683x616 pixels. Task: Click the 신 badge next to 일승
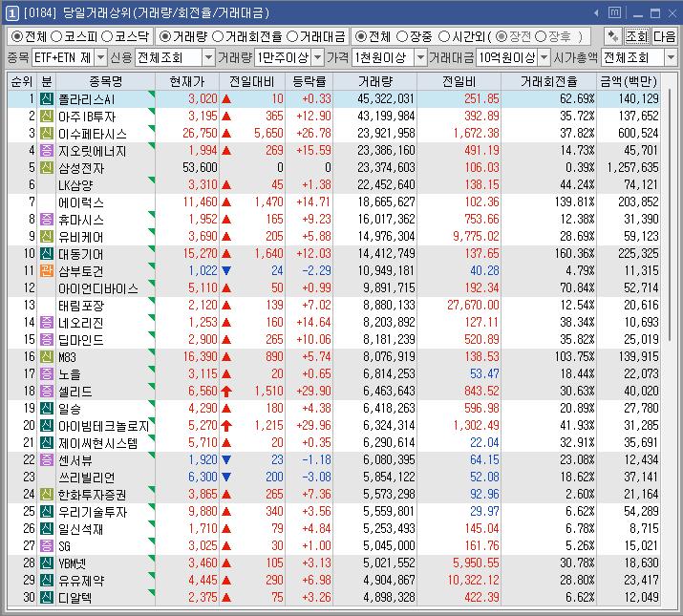pyautogui.click(x=47, y=408)
